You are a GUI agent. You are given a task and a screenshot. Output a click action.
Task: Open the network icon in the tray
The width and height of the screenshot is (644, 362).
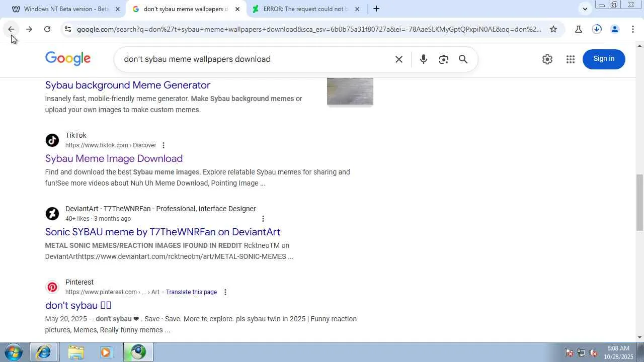tap(581, 352)
